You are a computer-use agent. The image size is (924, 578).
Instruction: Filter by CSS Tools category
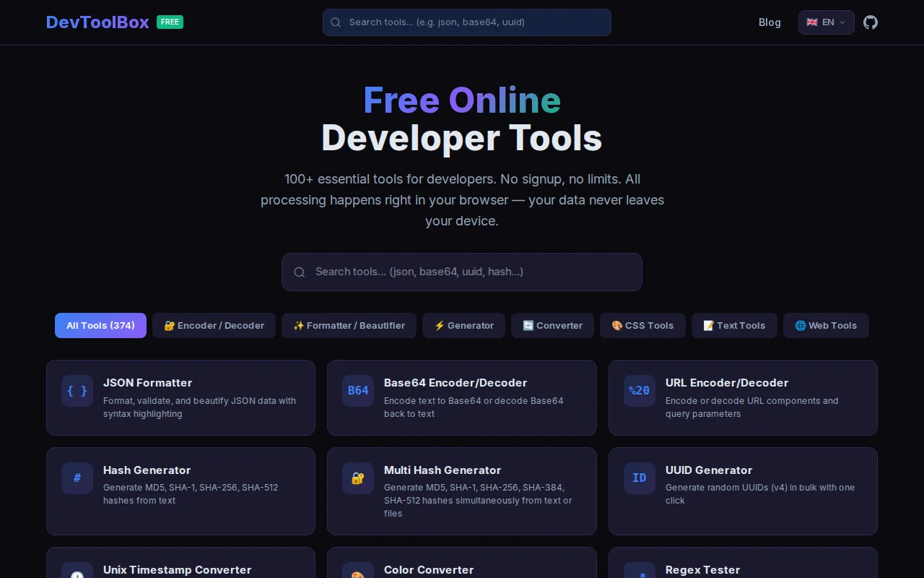642,326
